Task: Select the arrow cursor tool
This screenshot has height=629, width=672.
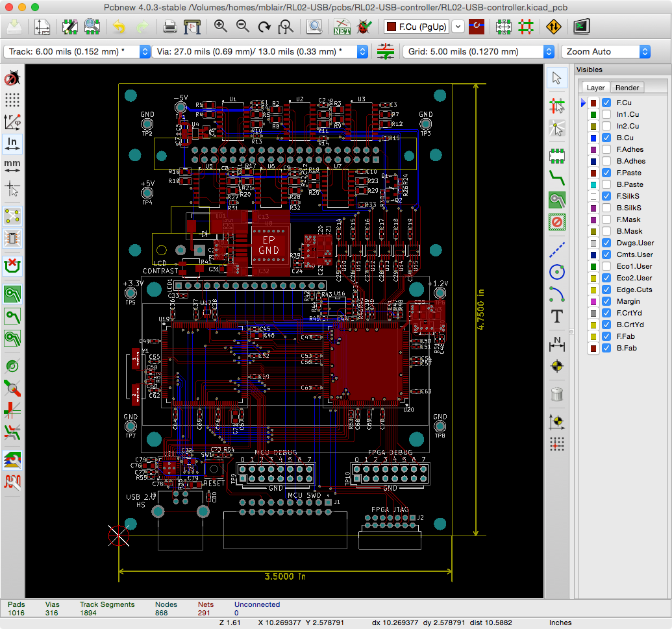Action: [556, 78]
